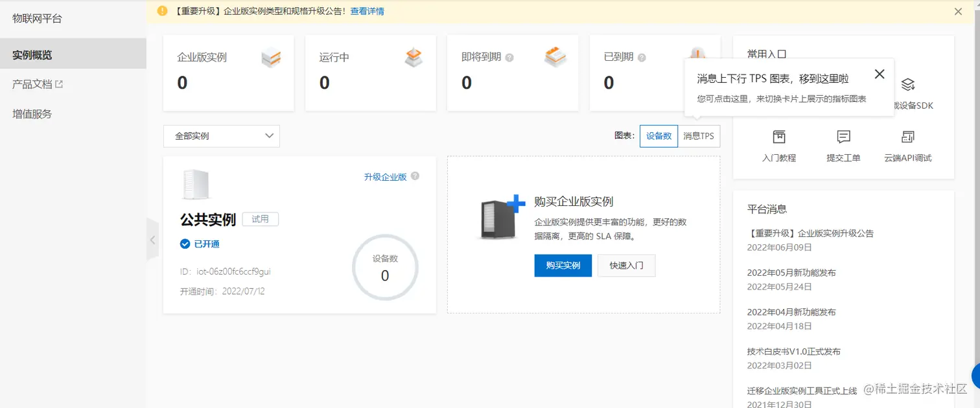The height and width of the screenshot is (408, 980).
Task: Click 物联网平台 sidebar title
Action: coord(37,19)
